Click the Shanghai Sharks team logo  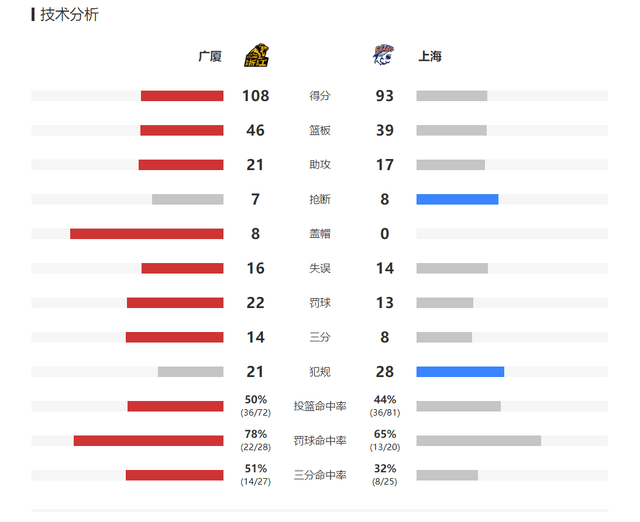(x=384, y=55)
